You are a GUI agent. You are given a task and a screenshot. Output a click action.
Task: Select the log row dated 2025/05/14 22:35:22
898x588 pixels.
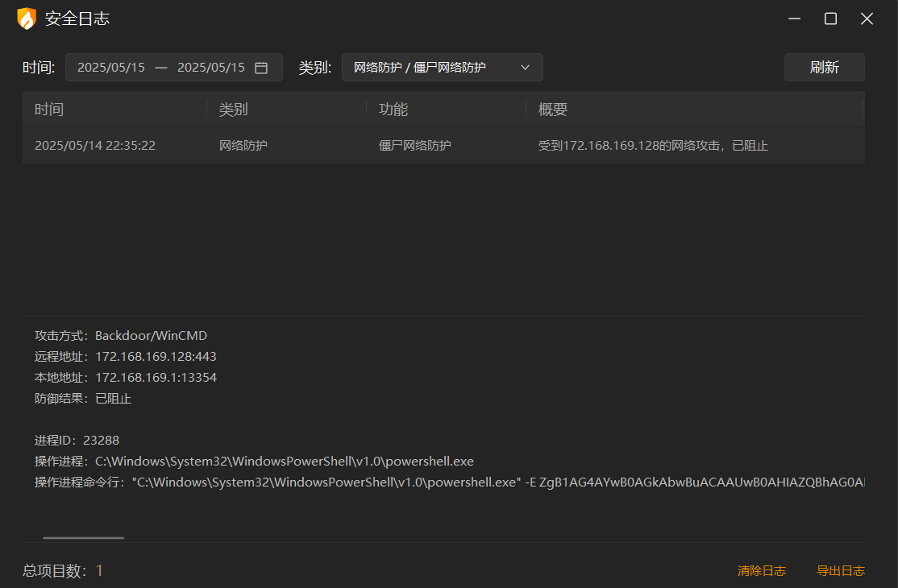[x=443, y=145]
